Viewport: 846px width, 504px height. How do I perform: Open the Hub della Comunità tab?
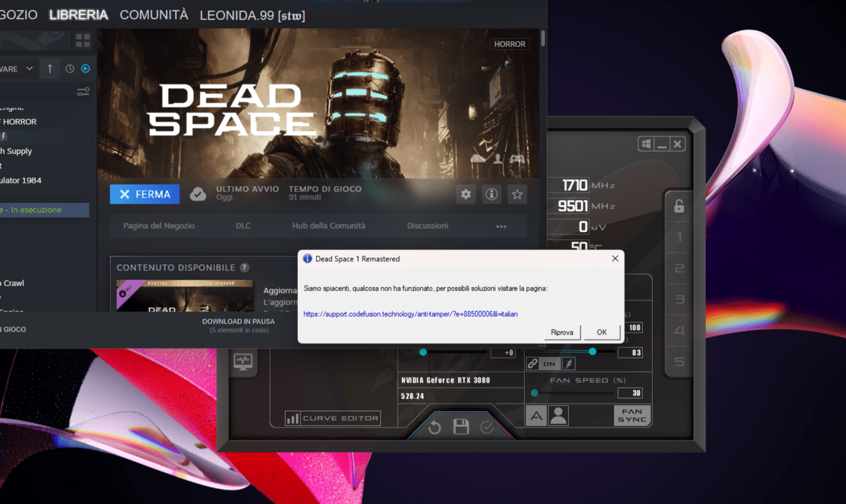pyautogui.click(x=328, y=226)
